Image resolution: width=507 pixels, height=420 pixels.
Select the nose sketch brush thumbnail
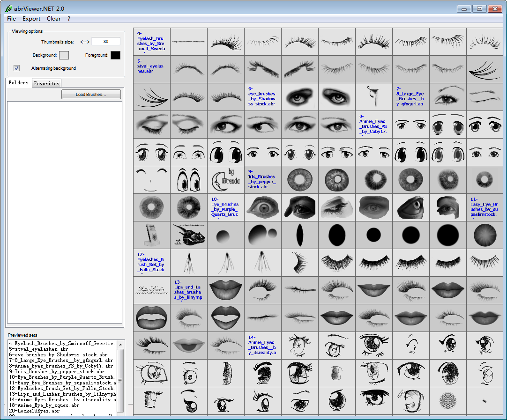(x=225, y=373)
